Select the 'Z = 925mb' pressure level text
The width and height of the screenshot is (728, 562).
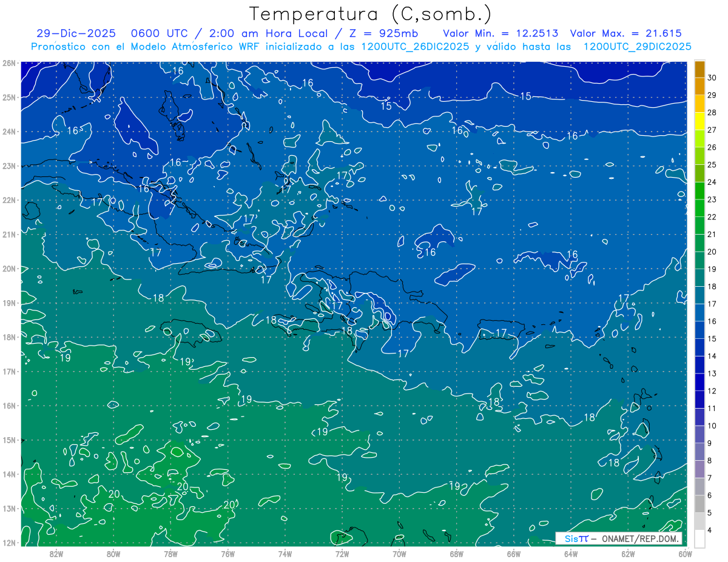pyautogui.click(x=384, y=33)
